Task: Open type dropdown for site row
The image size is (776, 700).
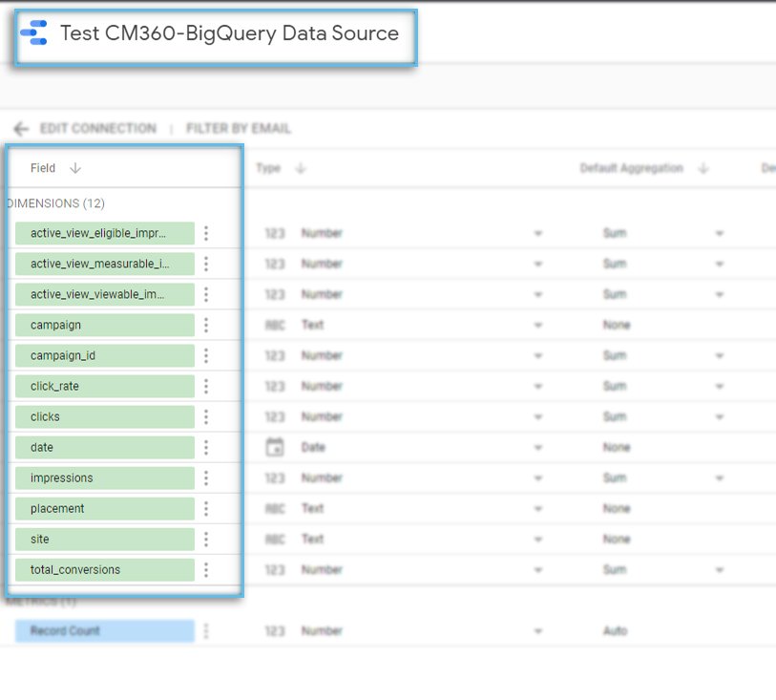Action: (538, 540)
